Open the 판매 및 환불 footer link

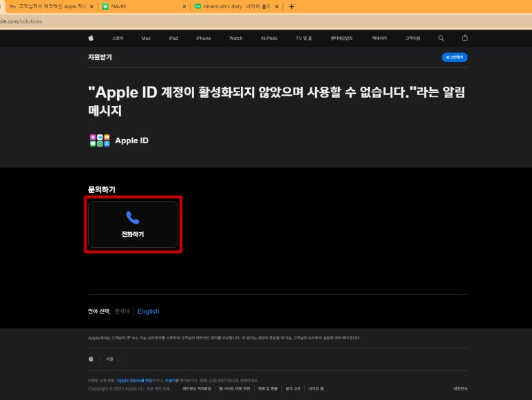pyautogui.click(x=268, y=388)
